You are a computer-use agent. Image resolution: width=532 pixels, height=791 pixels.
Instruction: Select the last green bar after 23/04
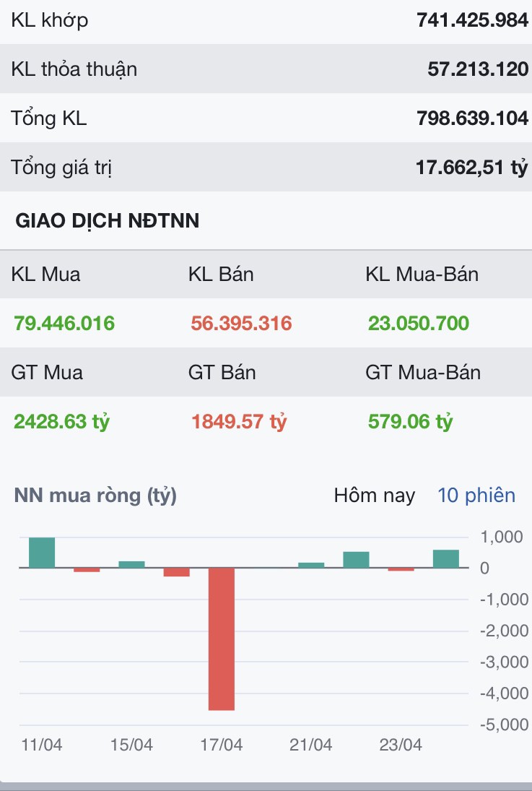[x=446, y=559]
